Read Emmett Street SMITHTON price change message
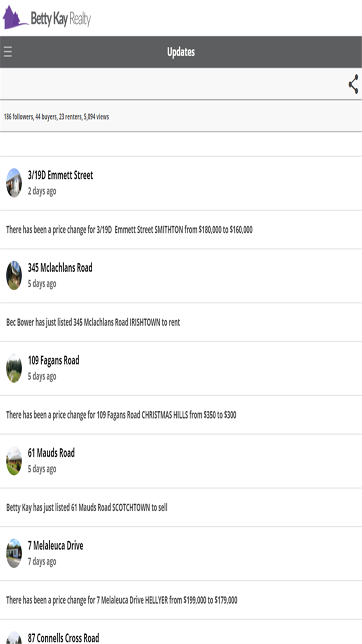Viewport: 362px width, 644px height. pos(129,230)
